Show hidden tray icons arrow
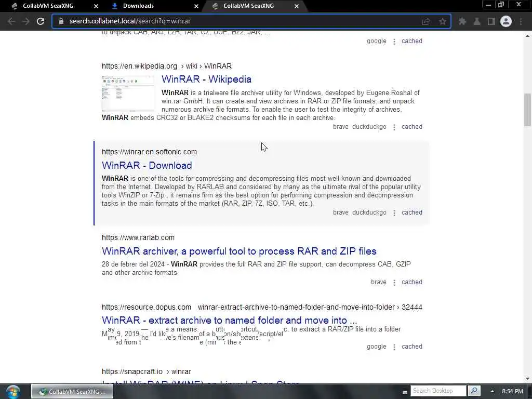The width and height of the screenshot is (532, 399). tap(492, 391)
